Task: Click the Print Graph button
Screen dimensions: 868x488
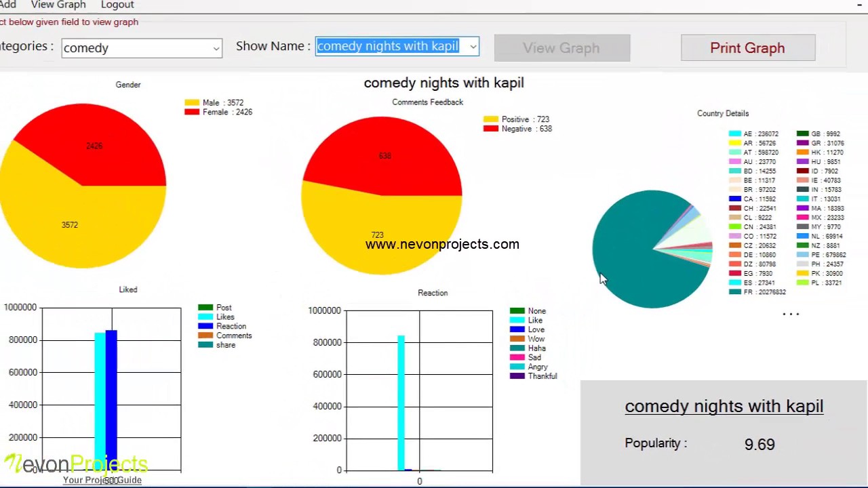Action: pyautogui.click(x=748, y=48)
